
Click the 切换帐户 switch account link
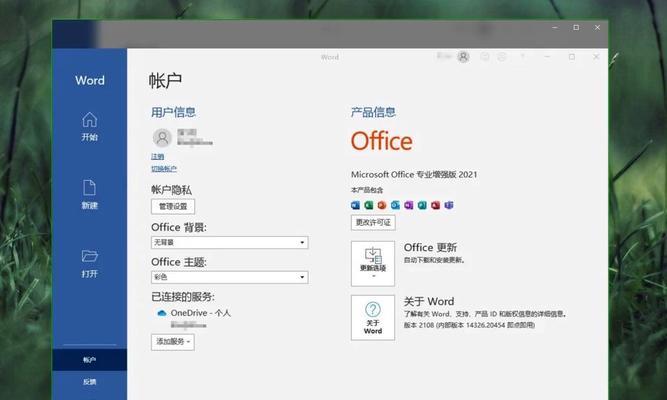164,169
